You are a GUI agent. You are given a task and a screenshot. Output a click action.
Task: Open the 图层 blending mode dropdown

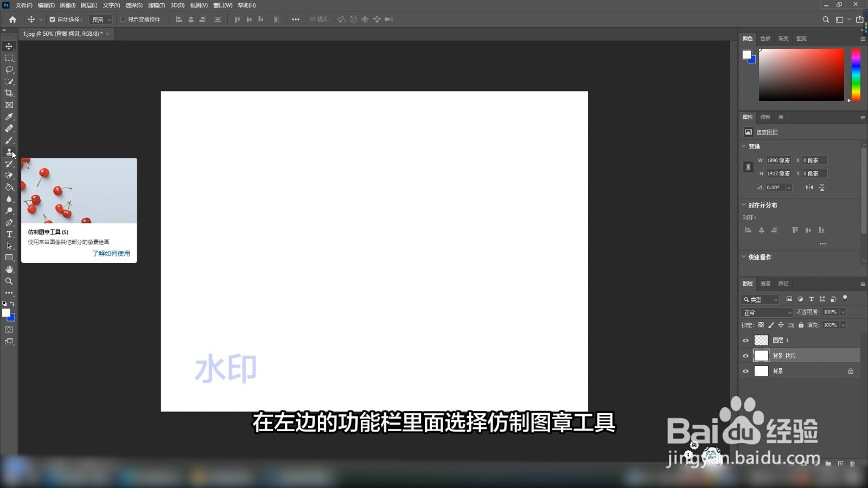tap(766, 312)
